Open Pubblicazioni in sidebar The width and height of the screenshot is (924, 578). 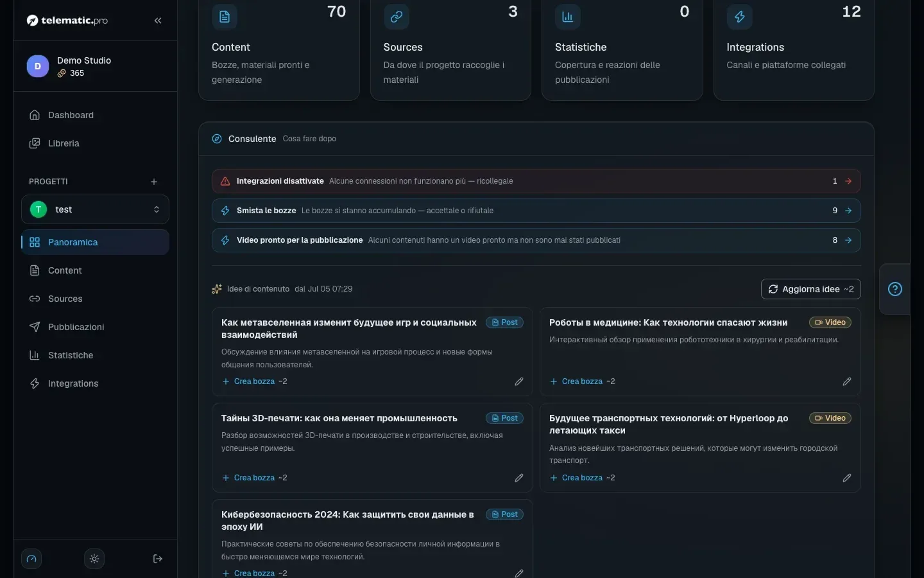point(95,327)
